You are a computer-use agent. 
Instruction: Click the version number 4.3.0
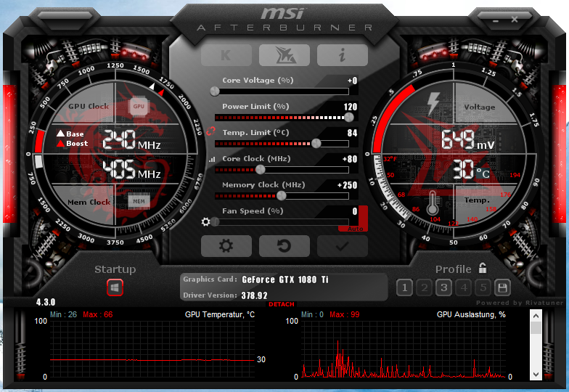[46, 302]
